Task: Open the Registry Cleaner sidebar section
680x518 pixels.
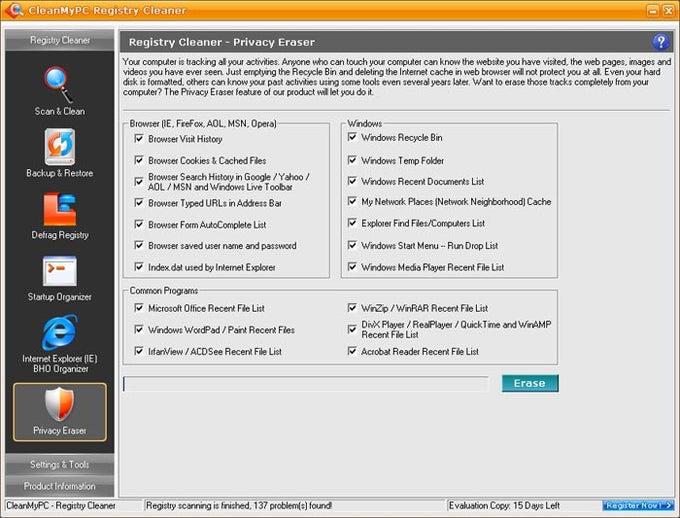Action: point(60,40)
